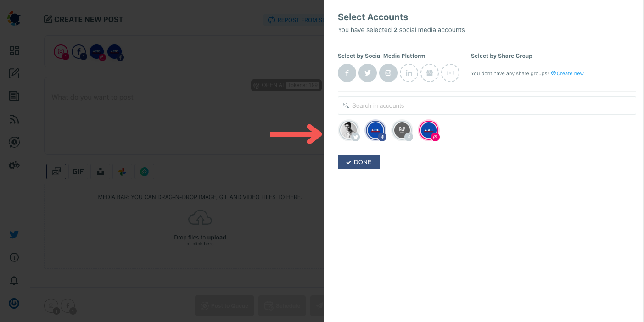
Task: Click the teal gradient media source icon
Action: pos(144,171)
